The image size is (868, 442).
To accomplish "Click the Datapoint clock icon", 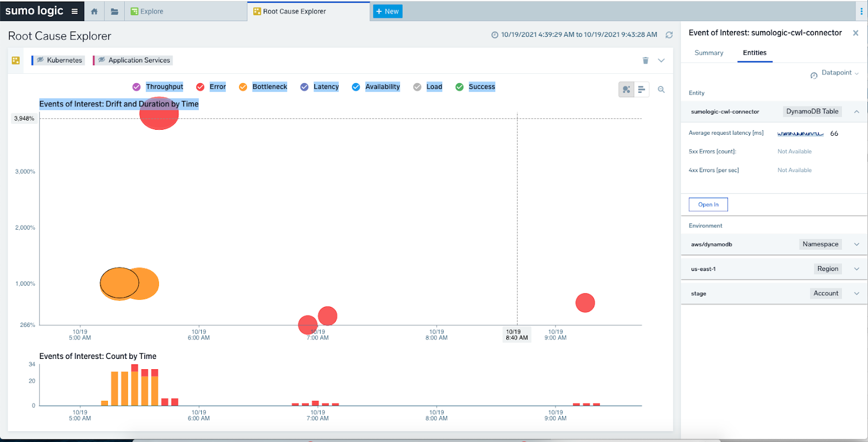I will (x=814, y=75).
